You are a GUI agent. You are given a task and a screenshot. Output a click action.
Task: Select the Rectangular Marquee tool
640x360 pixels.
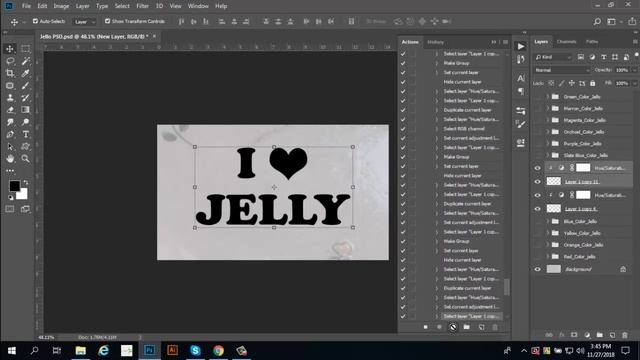coord(25,49)
